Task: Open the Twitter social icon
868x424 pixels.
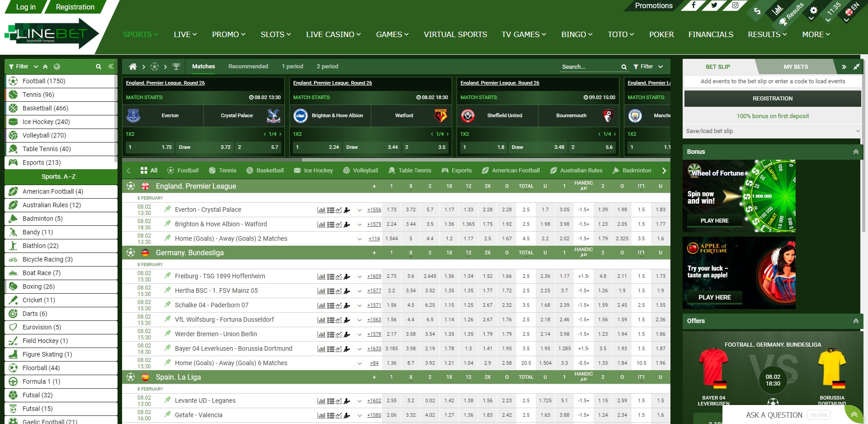Action: coord(714,5)
